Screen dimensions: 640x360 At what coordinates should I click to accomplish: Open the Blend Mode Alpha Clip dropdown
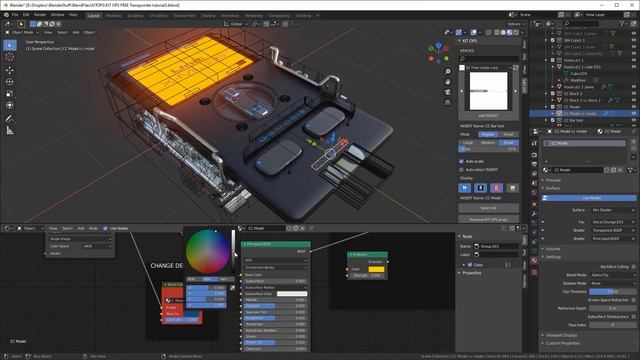click(x=613, y=275)
